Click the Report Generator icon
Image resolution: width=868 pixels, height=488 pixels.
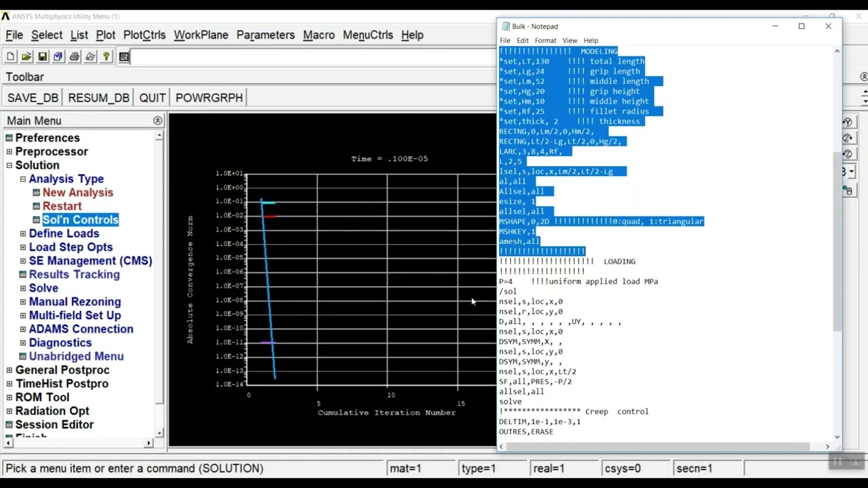(90, 57)
